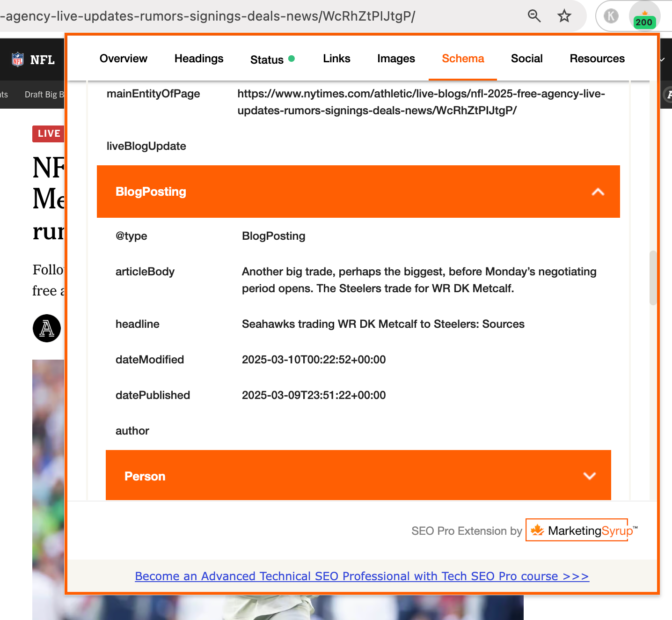The height and width of the screenshot is (620, 672).
Task: Click The Athletic round logo avatar
Action: click(x=47, y=328)
